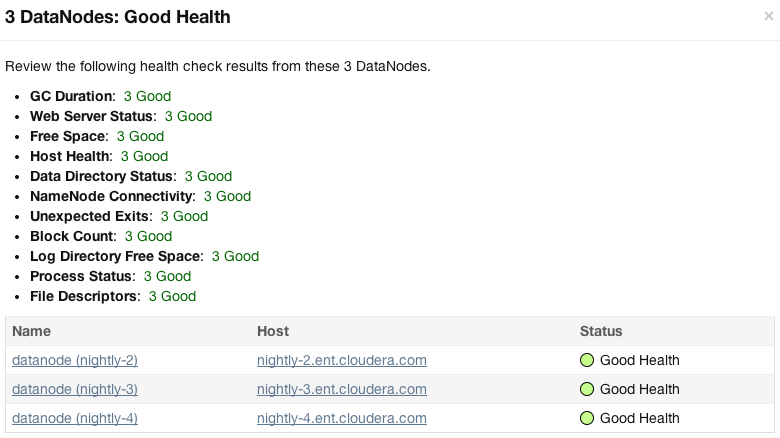Open host nightly-3.ent.cloudera.com
The image size is (780, 438).
[x=342, y=389]
